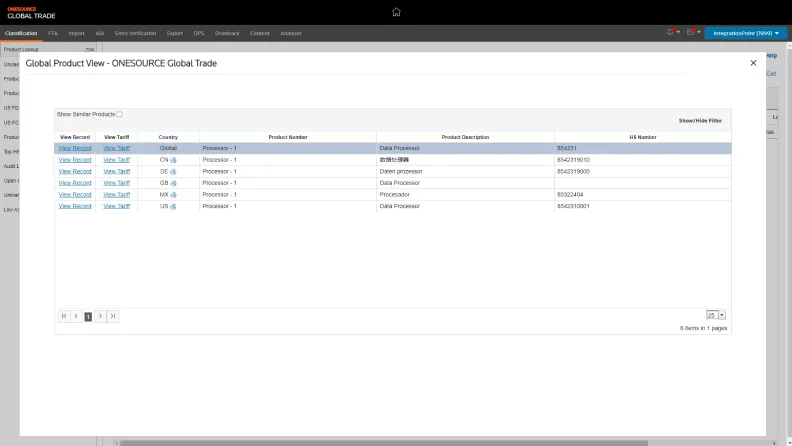Close the Global Product View dialog
Screen dimensions: 792x446
pyautogui.click(x=753, y=63)
